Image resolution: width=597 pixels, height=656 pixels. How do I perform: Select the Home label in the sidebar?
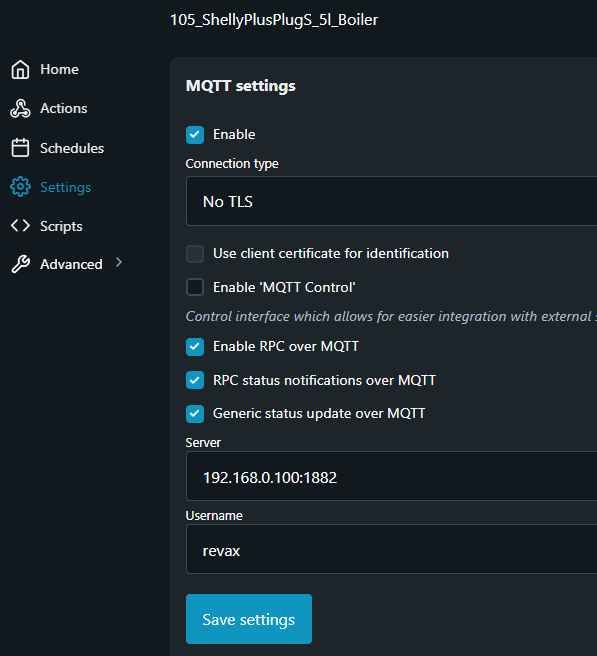59,69
